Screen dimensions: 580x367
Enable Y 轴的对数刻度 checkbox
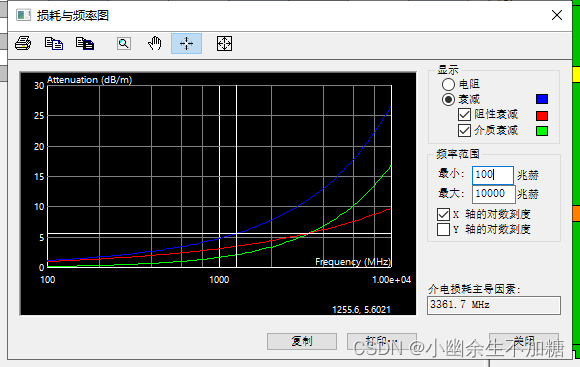(443, 229)
